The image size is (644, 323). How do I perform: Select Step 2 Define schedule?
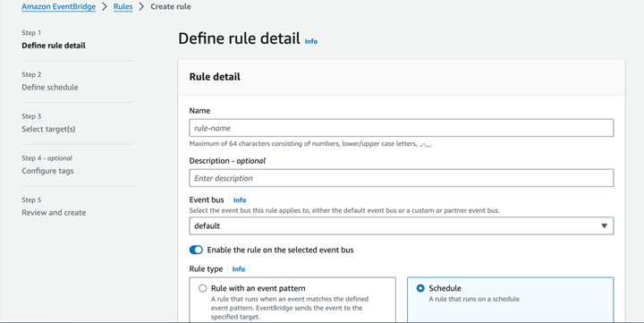50,87
